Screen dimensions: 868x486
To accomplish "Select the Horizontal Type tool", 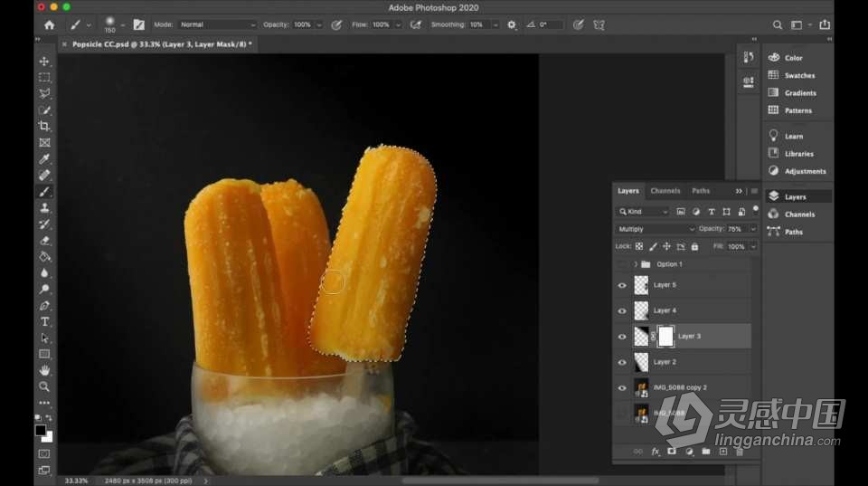I will [44, 322].
